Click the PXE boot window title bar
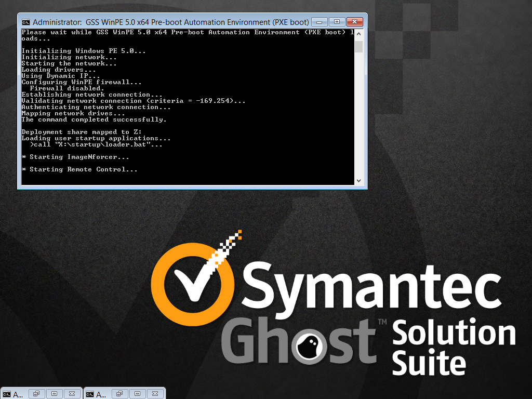Screen dimensions: 532x399 pos(182,22)
